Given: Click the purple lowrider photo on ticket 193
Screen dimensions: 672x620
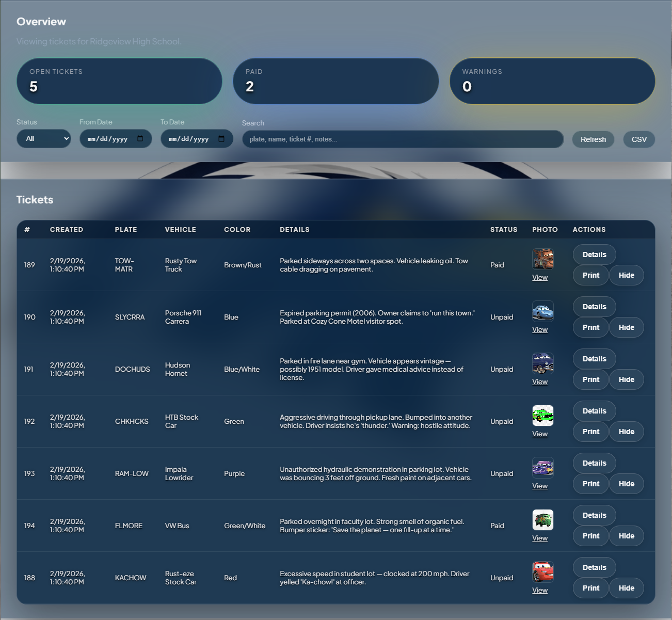Looking at the screenshot, I should [x=542, y=467].
